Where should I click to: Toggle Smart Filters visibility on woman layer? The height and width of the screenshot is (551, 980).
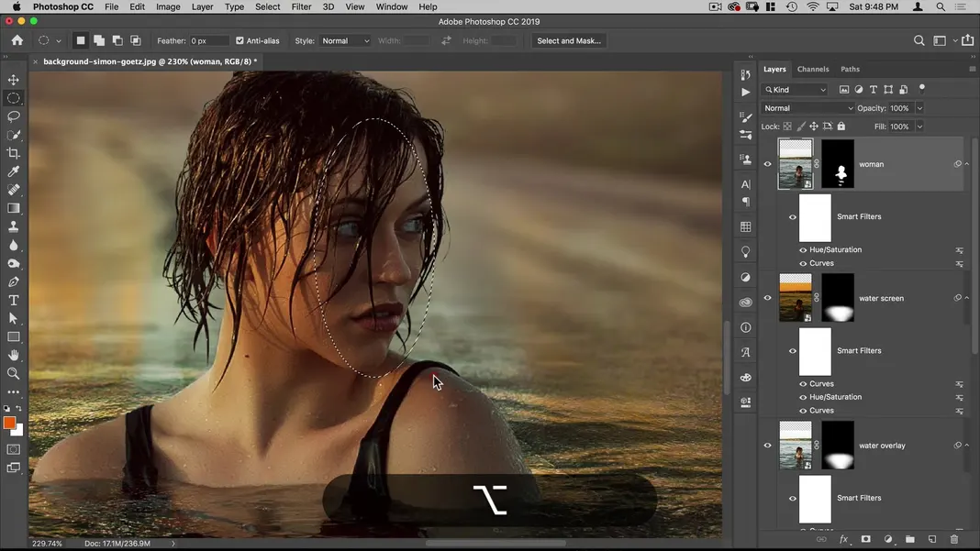pyautogui.click(x=793, y=217)
